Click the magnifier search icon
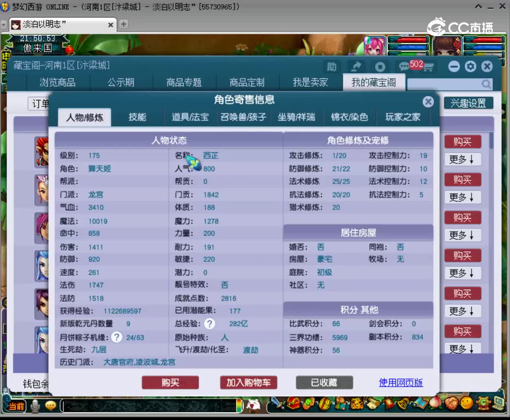 tap(486, 84)
